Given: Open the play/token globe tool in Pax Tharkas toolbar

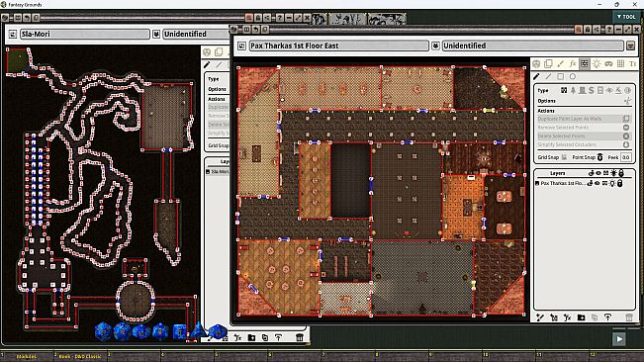Looking at the screenshot, I should coord(536,63).
